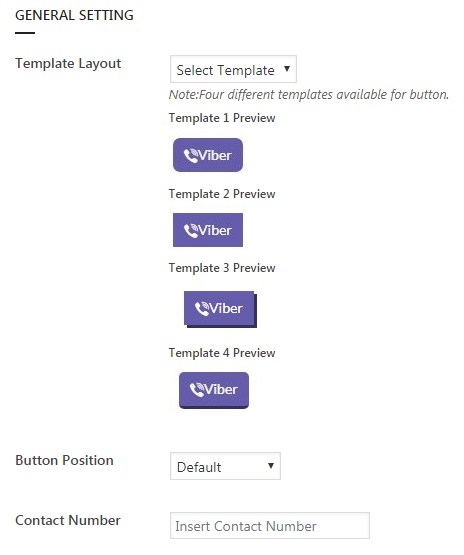This screenshot has height=555, width=464.
Task: Click the Template 2 square Viber button
Action: (x=208, y=230)
